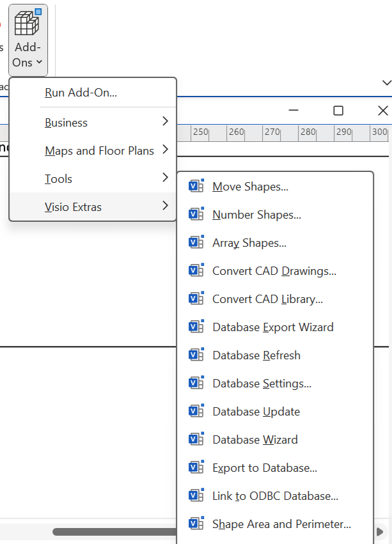
Task: Minimize the drawing window
Action: tap(294, 111)
